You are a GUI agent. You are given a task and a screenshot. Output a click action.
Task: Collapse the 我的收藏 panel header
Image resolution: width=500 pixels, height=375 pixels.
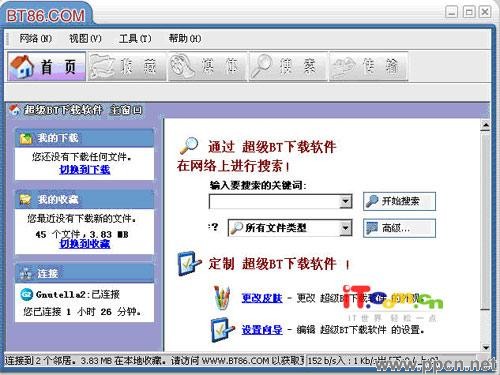tap(85, 199)
